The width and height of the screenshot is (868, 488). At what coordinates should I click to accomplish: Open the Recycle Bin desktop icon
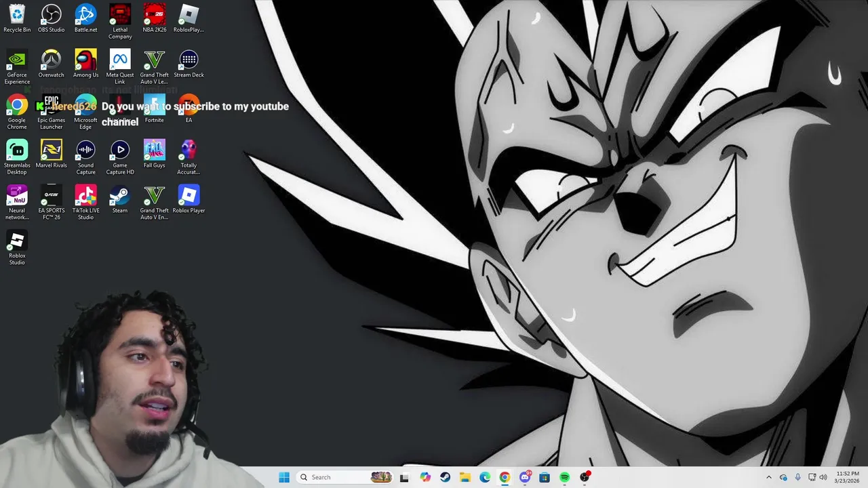click(17, 18)
